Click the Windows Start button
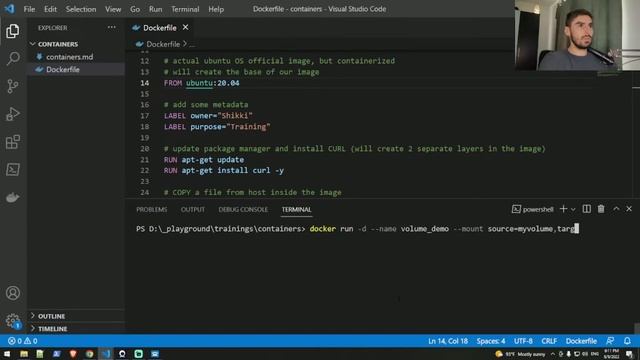640x360 pixels. [x=7, y=354]
